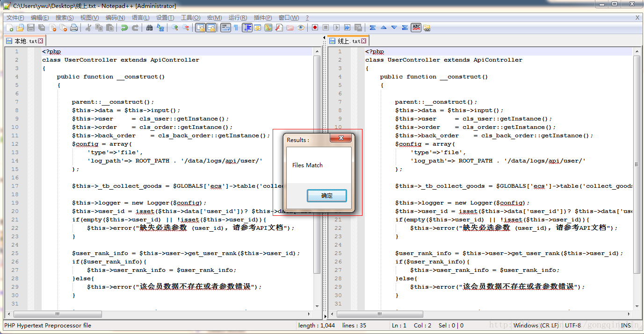Create a new file via toolbar
The width and height of the screenshot is (644, 334).
click(9, 28)
